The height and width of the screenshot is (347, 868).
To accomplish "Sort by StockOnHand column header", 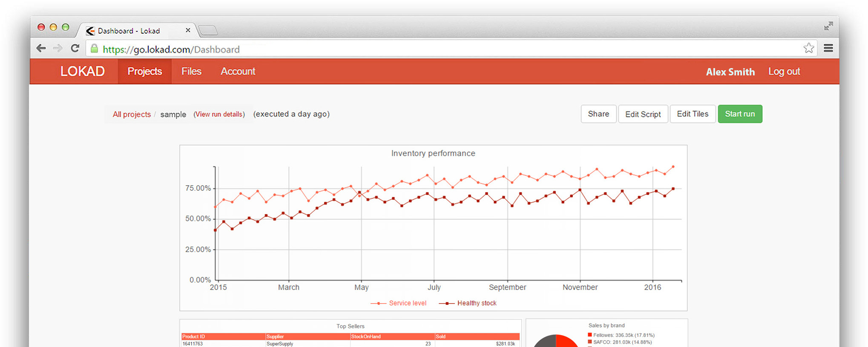I will click(x=392, y=336).
